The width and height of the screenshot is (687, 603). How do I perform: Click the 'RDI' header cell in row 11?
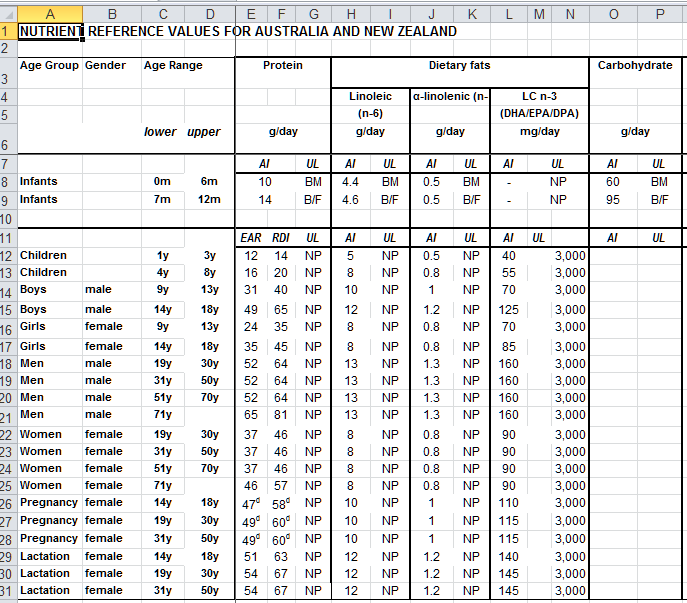coord(281,238)
